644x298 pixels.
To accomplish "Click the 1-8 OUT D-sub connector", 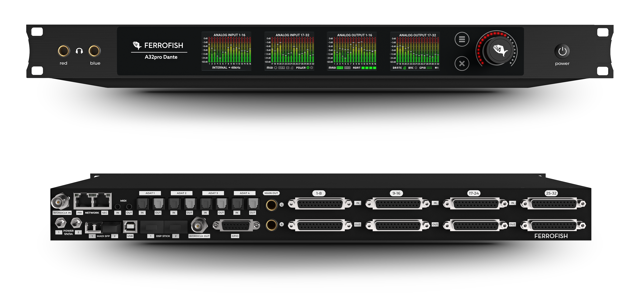I will click(320, 226).
